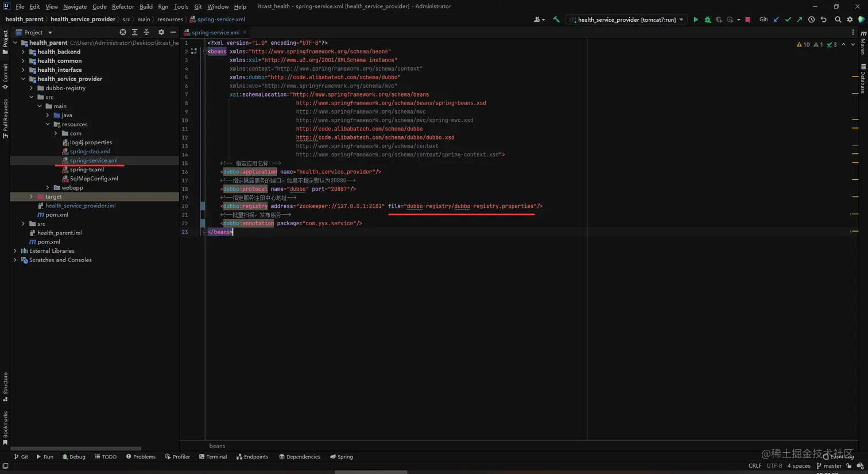Expand the dubbo-registry folder
The height and width of the screenshot is (474, 868).
tap(31, 88)
